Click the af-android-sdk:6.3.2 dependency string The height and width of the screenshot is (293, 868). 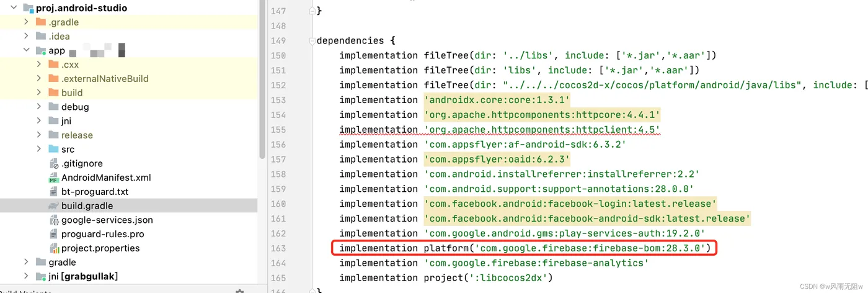click(525, 145)
